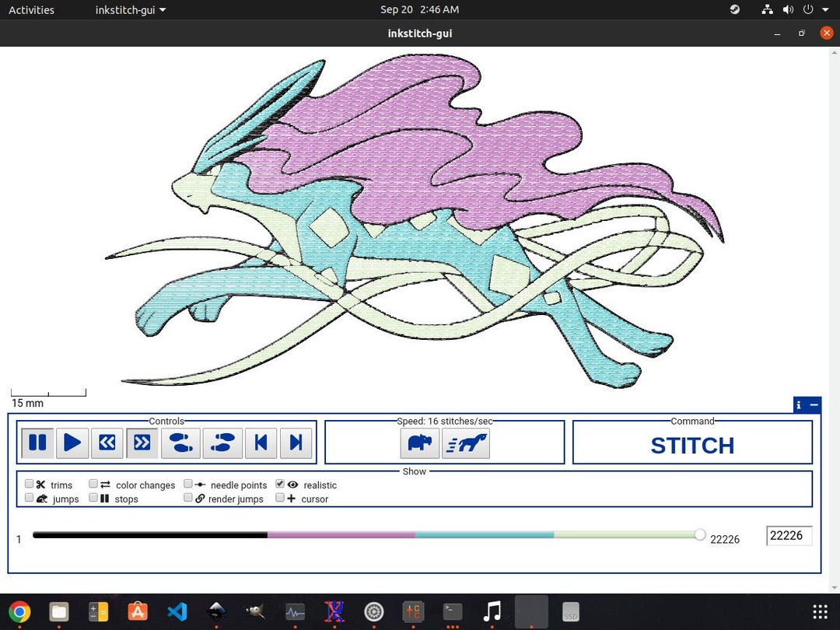Image resolution: width=840 pixels, height=630 pixels.
Task: Click the black section of the stitch timeline
Action: click(x=150, y=534)
